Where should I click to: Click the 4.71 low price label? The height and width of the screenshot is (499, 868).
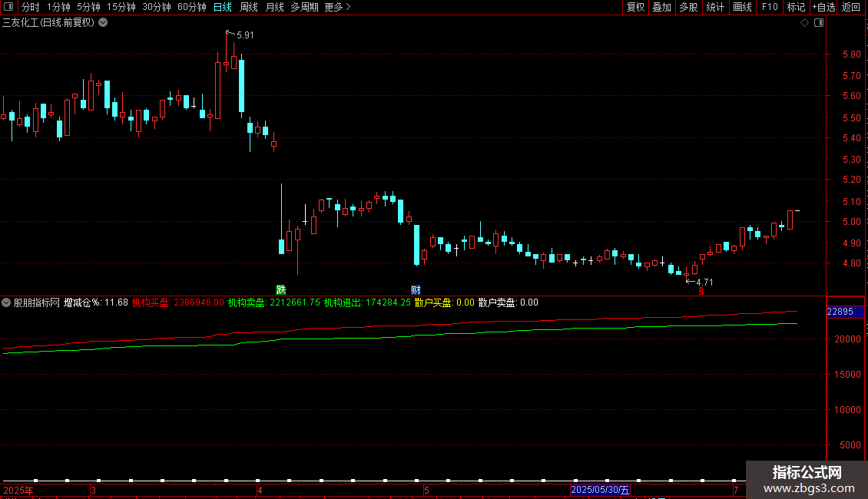point(704,283)
